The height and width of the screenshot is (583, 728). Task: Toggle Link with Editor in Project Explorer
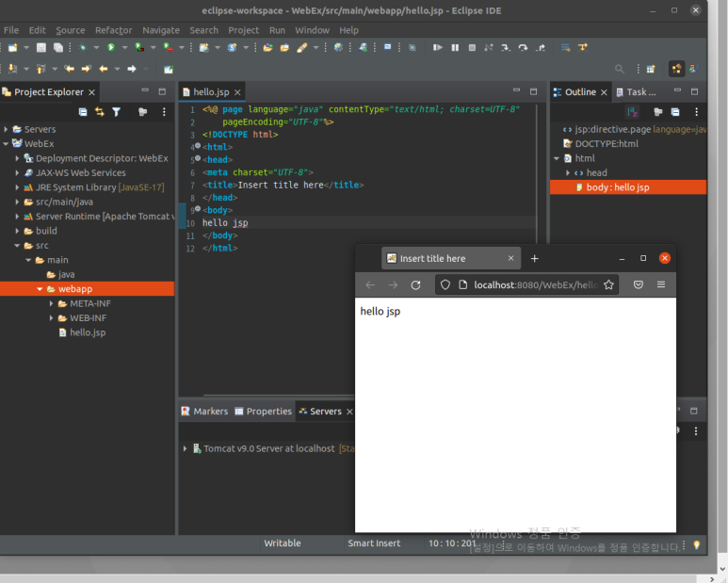coord(99,112)
